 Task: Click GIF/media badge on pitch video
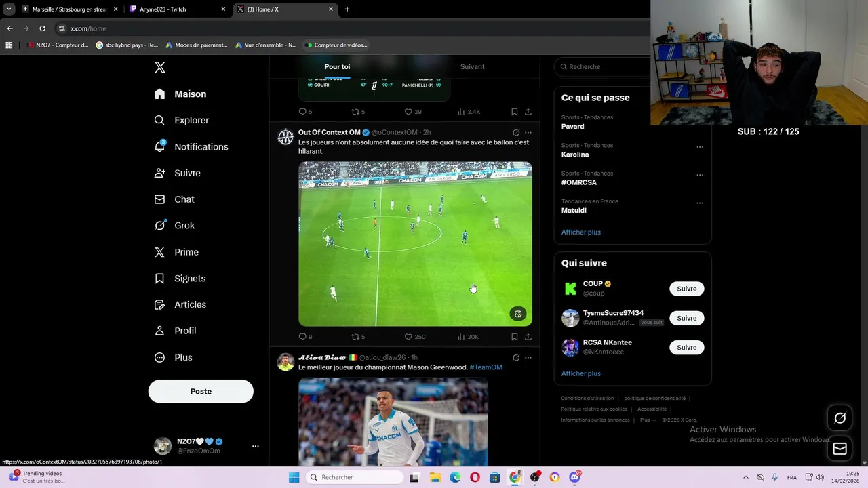tap(518, 314)
